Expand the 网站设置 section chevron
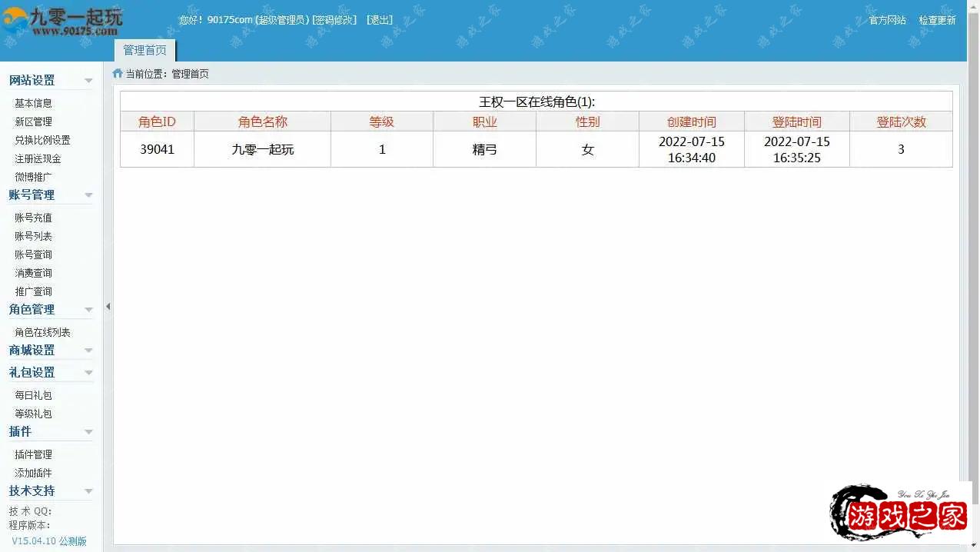Viewport: 980px width, 552px height. tap(89, 80)
